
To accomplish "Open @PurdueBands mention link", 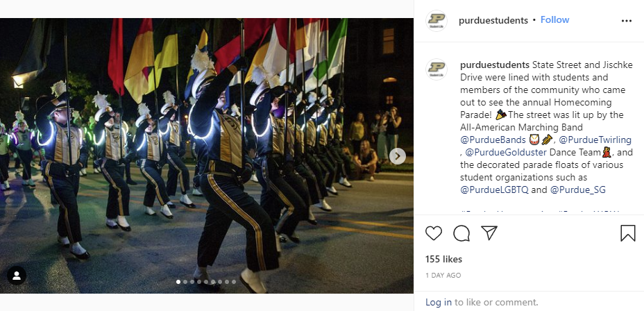I will click(x=493, y=140).
